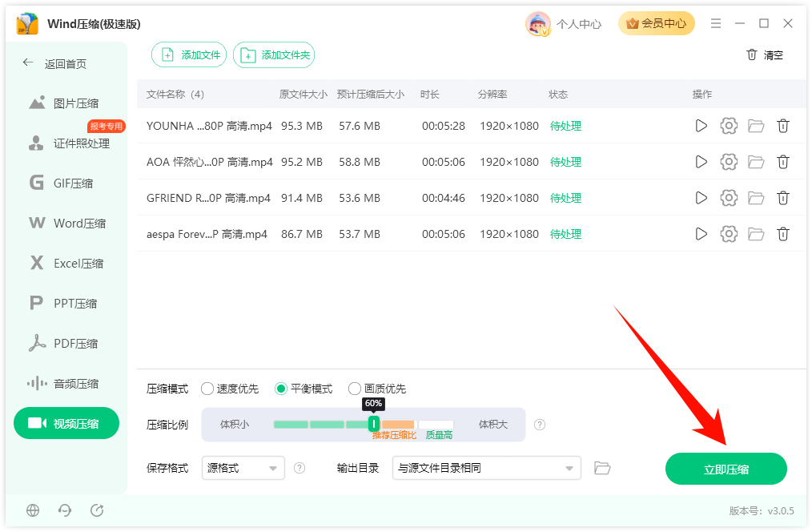Open folder icon for aespa video
This screenshot has width=812, height=532.
(x=756, y=234)
